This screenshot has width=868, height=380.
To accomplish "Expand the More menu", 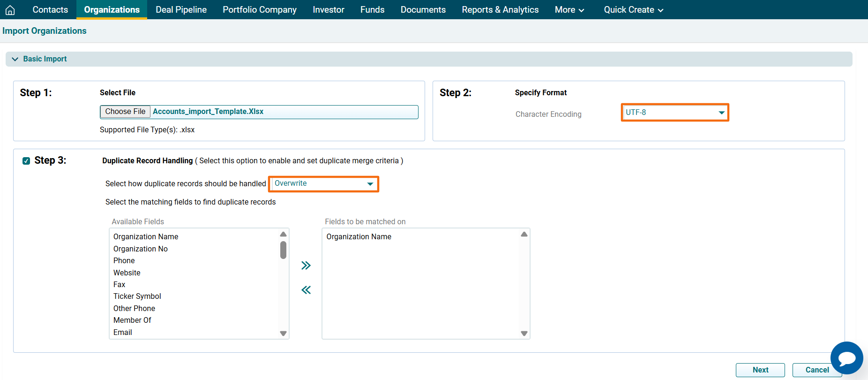I will (x=569, y=10).
